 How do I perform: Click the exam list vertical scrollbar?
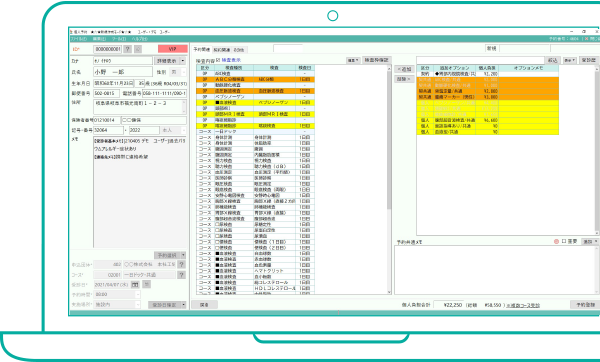pyautogui.click(x=389, y=180)
